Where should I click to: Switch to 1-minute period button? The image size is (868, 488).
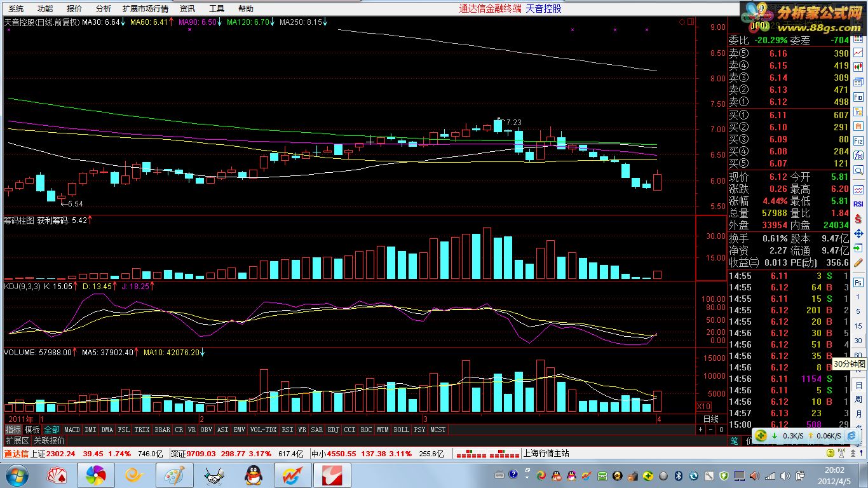(x=858, y=297)
